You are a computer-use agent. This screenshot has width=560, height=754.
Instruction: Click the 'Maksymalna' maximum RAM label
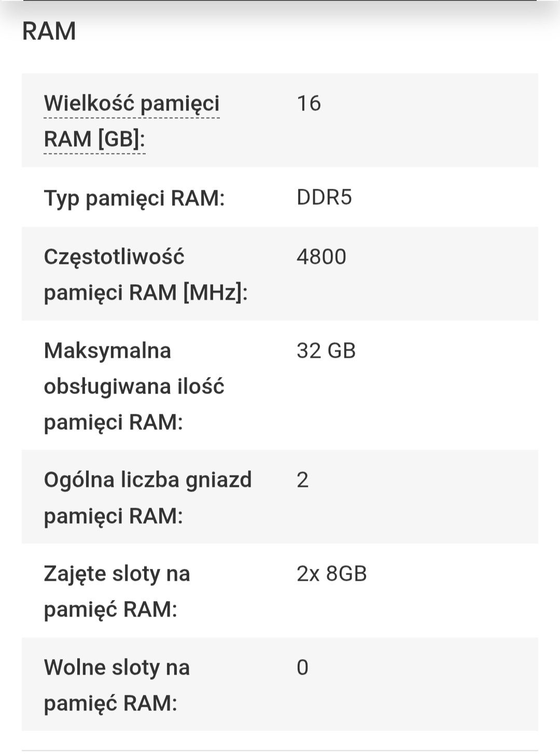107,351
